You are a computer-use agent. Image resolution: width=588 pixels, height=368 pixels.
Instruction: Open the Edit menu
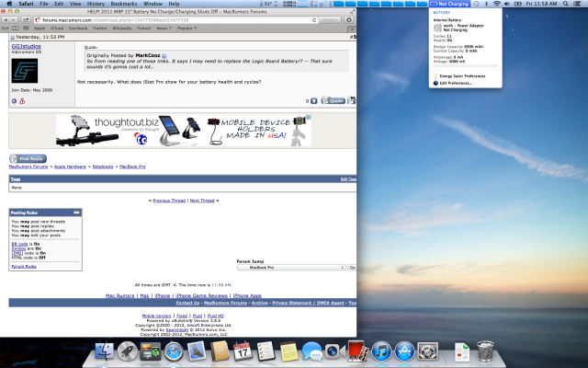59,4
